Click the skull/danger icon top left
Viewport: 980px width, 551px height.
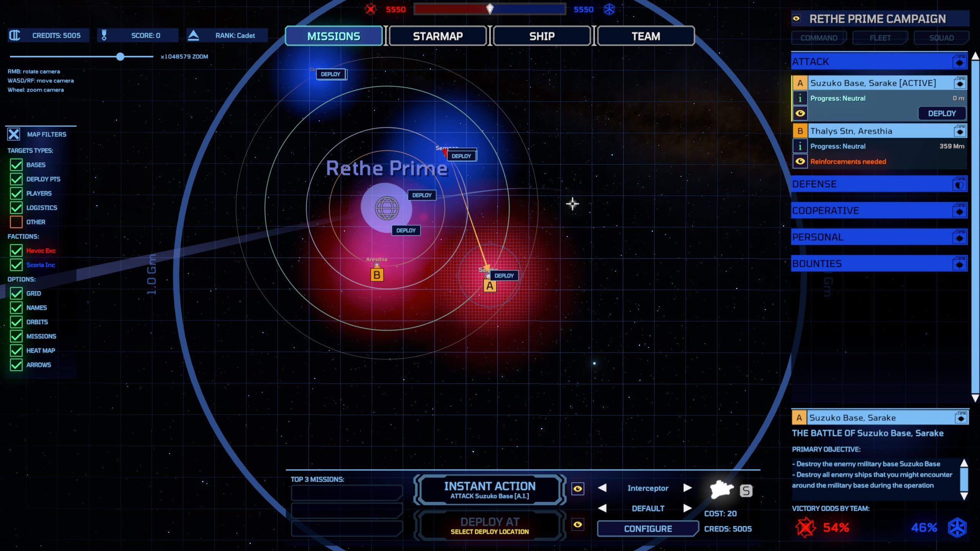tap(370, 9)
